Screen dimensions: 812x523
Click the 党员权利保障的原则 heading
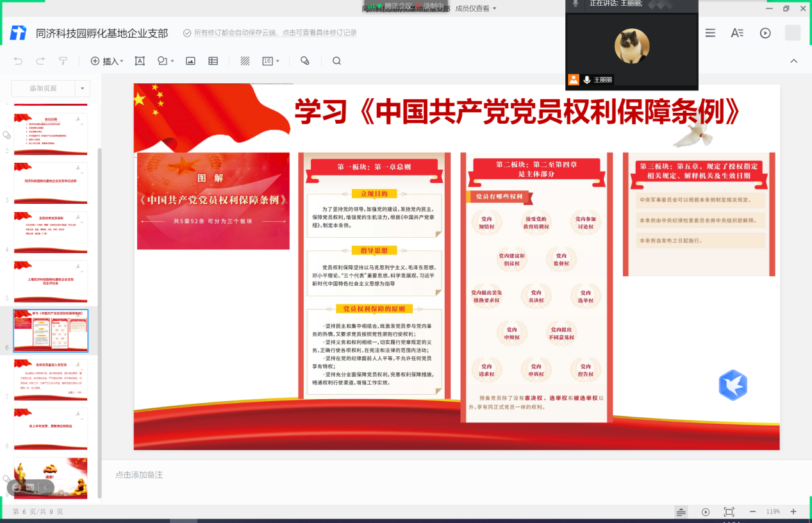click(374, 309)
